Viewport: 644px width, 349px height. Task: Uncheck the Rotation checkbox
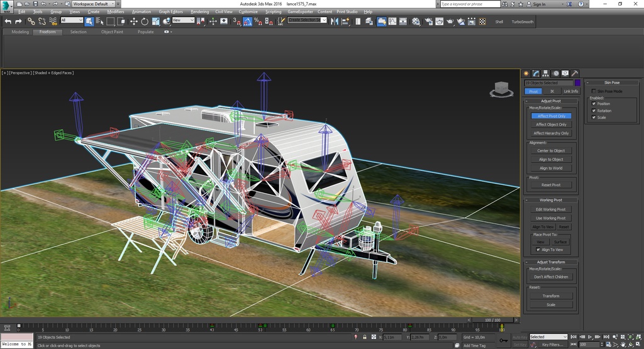594,111
